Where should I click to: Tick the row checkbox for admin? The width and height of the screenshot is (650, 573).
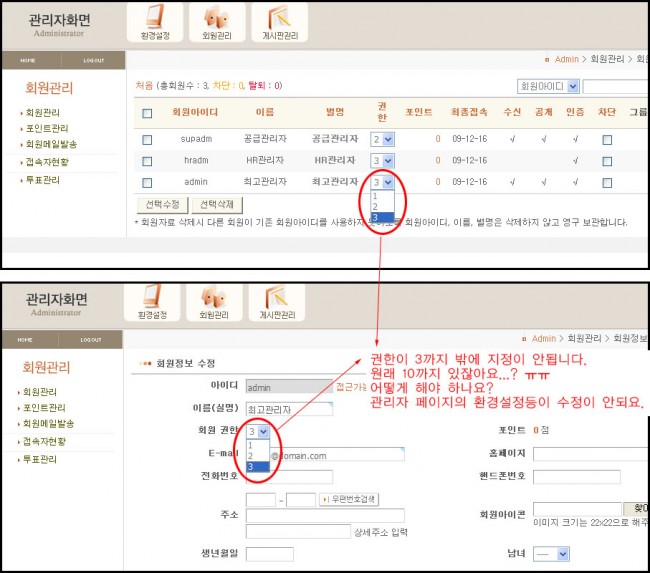[147, 183]
